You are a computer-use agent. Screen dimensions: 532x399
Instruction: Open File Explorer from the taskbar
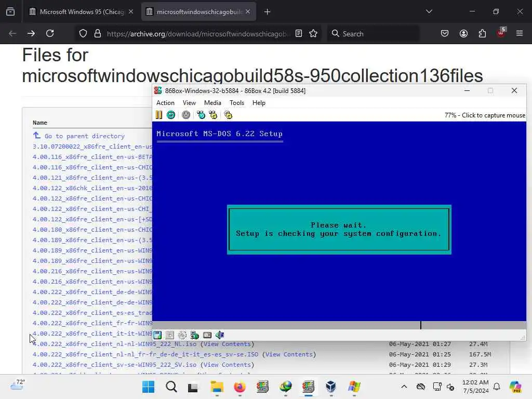point(217,387)
